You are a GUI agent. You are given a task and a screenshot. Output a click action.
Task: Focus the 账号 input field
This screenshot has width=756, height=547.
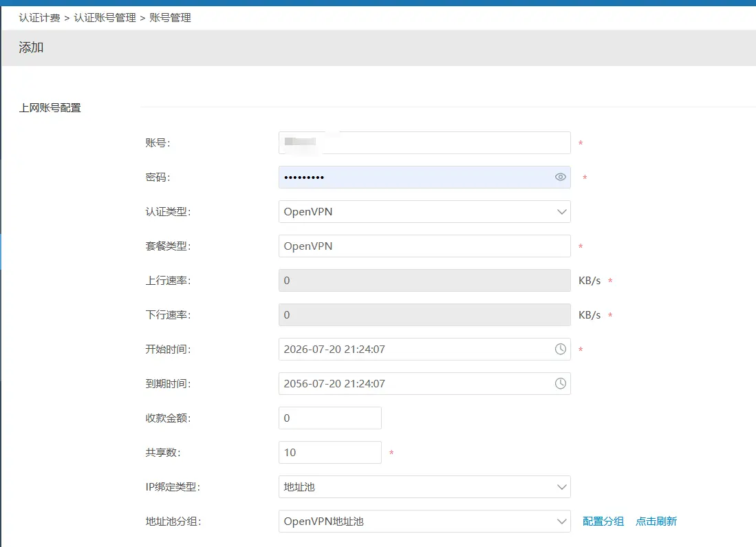[424, 143]
